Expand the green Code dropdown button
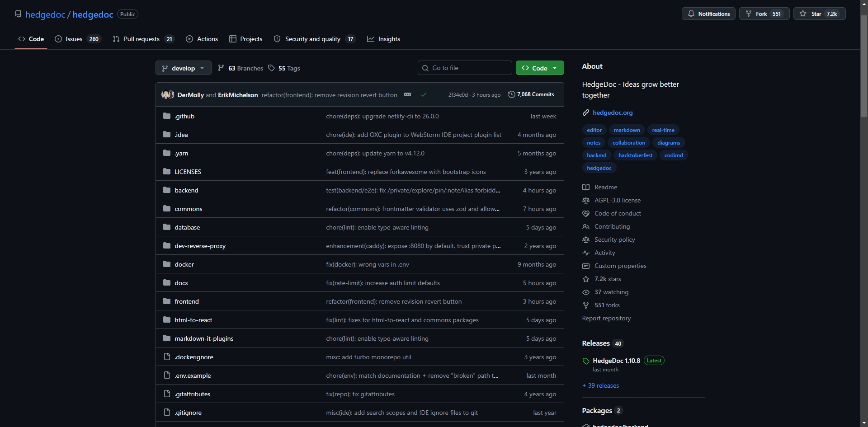This screenshot has width=868, height=427. pos(540,68)
